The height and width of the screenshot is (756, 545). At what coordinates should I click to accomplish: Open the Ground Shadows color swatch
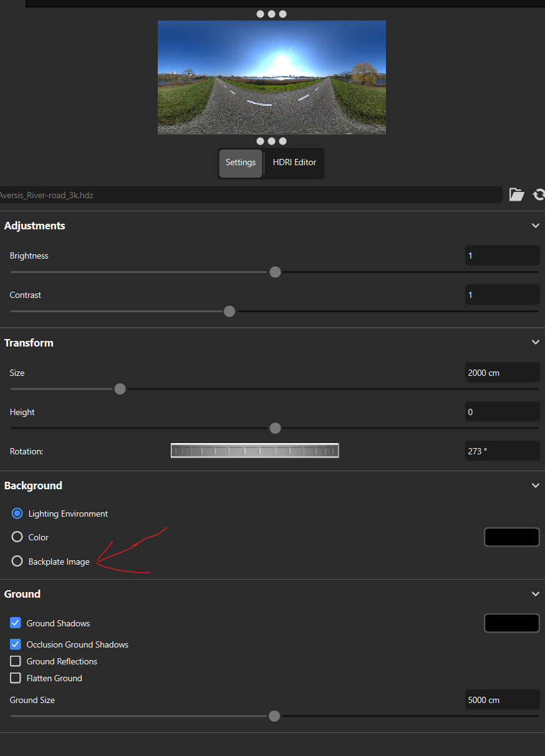point(512,623)
